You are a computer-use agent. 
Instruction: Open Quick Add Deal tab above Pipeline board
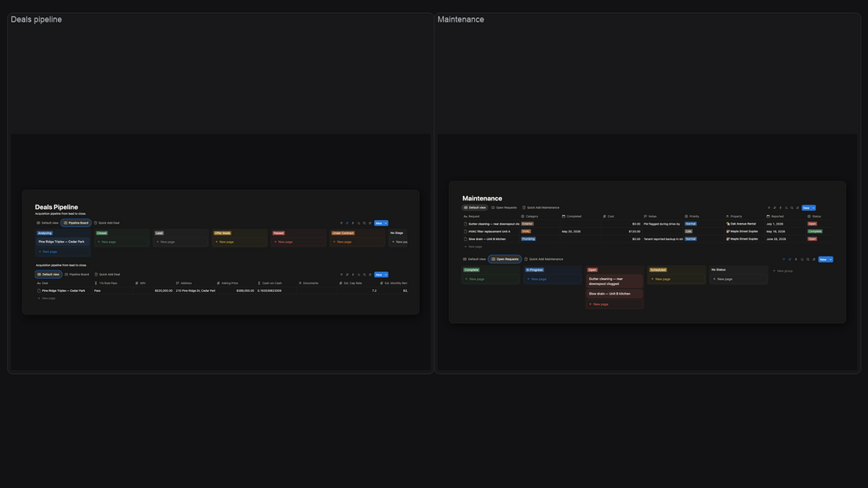[107, 223]
